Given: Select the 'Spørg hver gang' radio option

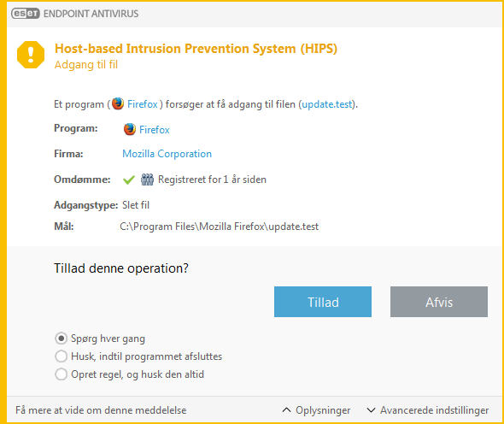Looking at the screenshot, I should pos(61,339).
